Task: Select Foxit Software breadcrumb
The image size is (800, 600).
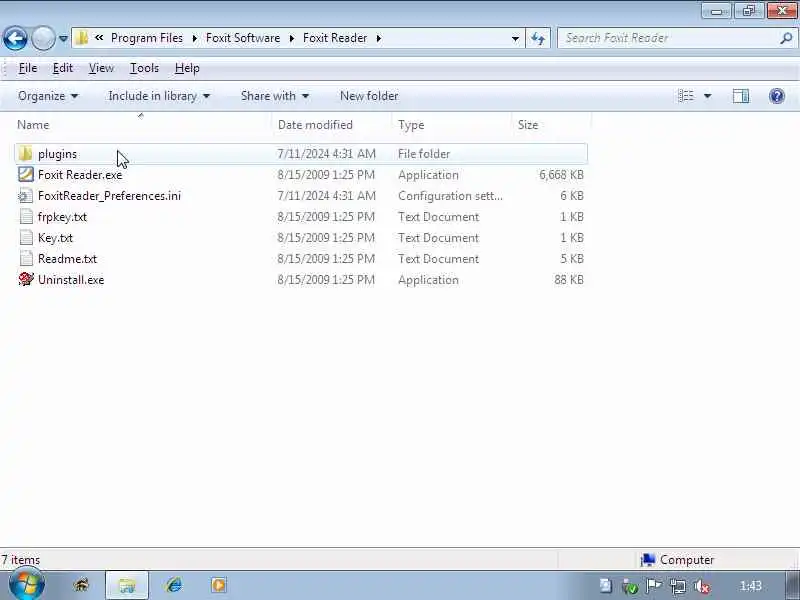Action: point(243,38)
